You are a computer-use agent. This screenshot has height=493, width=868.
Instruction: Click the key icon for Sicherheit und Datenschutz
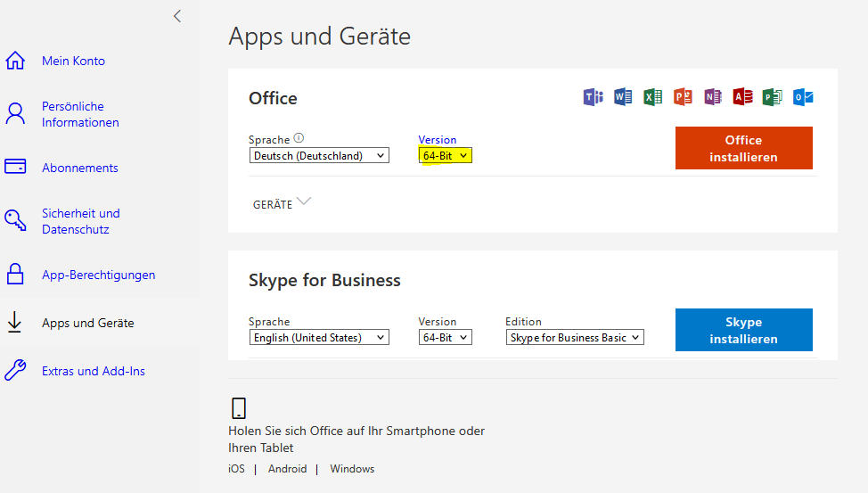[15, 220]
